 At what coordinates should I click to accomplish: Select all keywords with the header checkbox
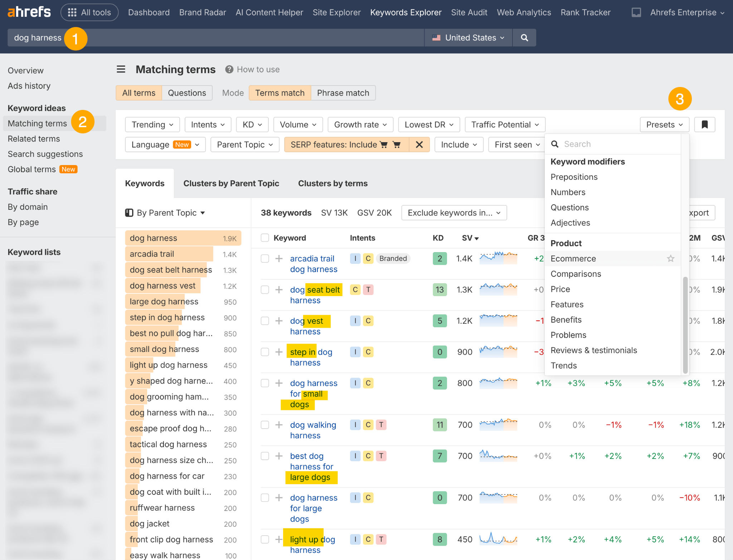[265, 237]
